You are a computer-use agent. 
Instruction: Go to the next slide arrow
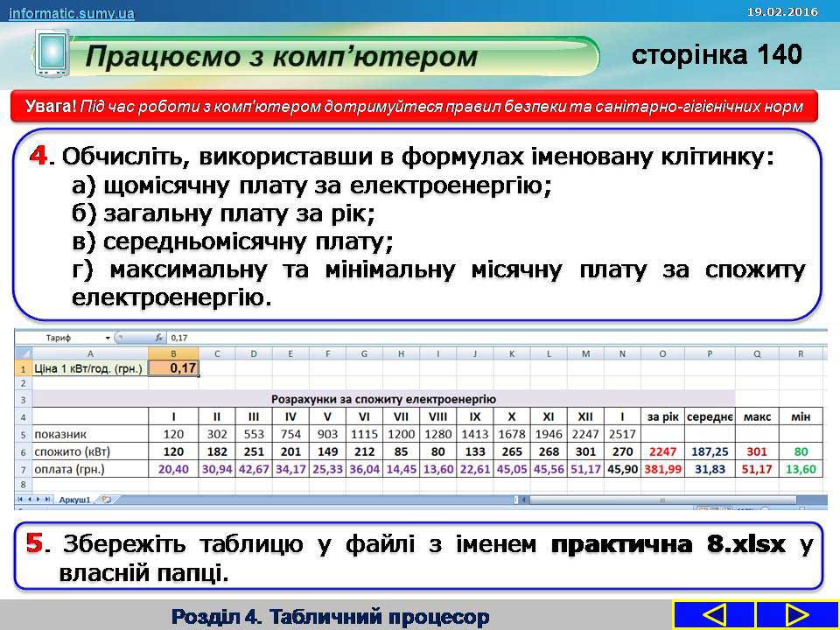point(797,615)
